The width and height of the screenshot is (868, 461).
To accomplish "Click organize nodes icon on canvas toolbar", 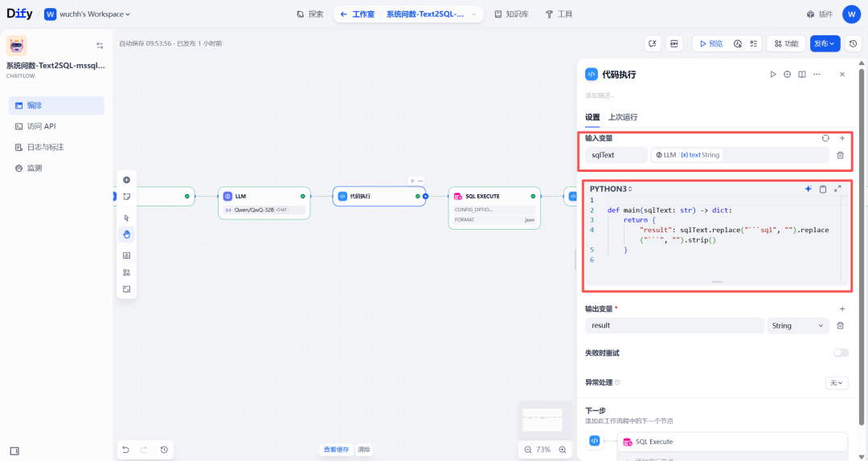I will click(126, 272).
